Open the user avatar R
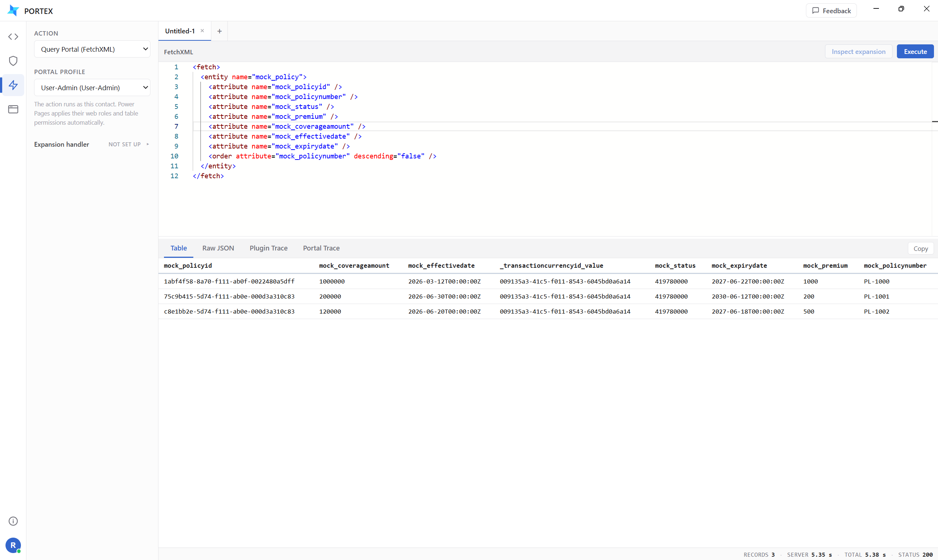Screen dimensions: 938x560 pos(13,545)
